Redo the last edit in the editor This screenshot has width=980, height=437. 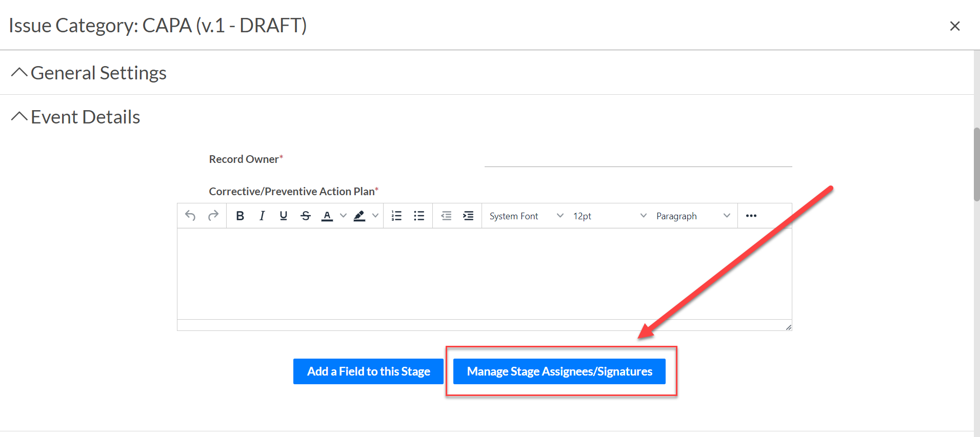click(x=213, y=216)
